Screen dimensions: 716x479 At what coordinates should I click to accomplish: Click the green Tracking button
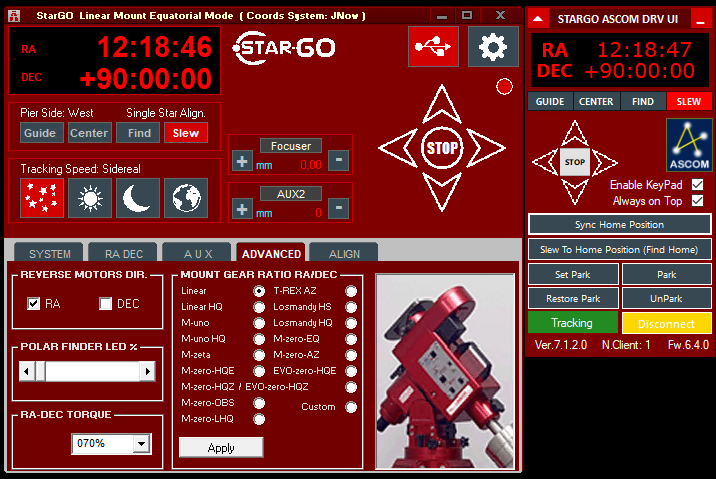(573, 323)
